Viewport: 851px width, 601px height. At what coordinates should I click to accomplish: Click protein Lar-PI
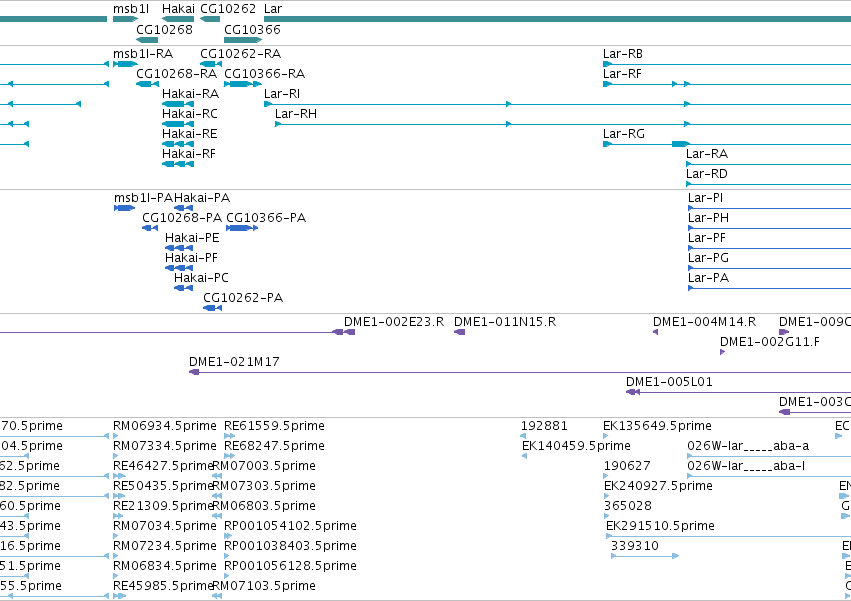[705, 198]
